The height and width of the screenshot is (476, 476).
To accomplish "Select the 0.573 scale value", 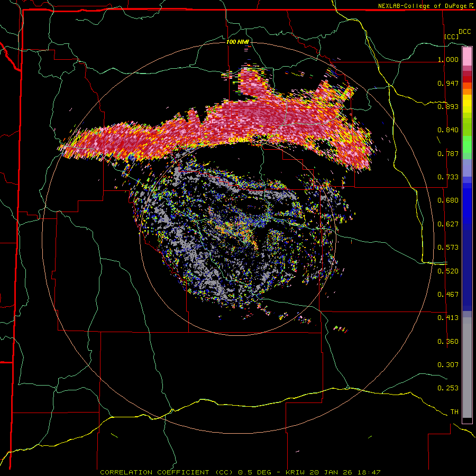I will [x=448, y=248].
